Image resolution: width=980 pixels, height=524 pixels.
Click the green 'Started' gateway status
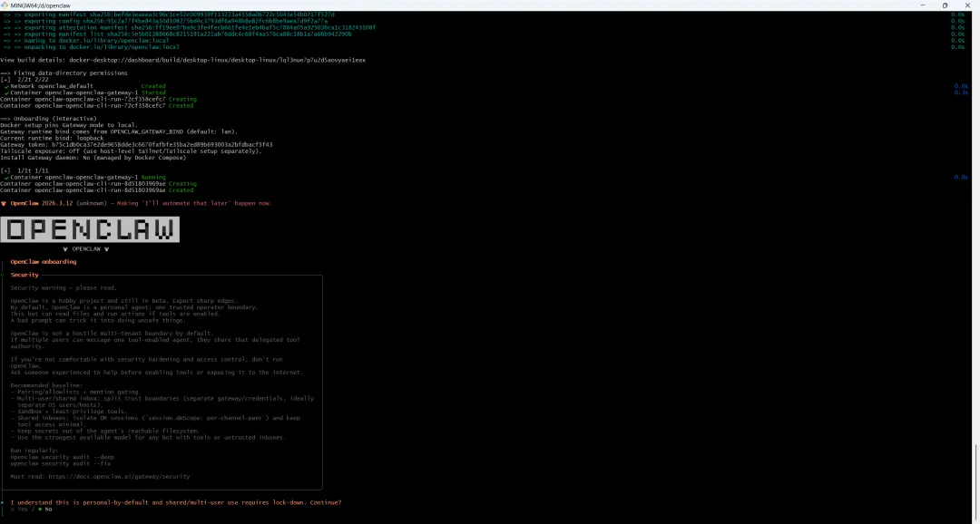coord(153,92)
